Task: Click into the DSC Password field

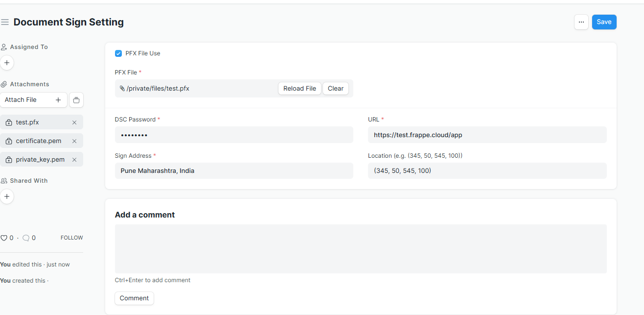Action: [x=233, y=135]
